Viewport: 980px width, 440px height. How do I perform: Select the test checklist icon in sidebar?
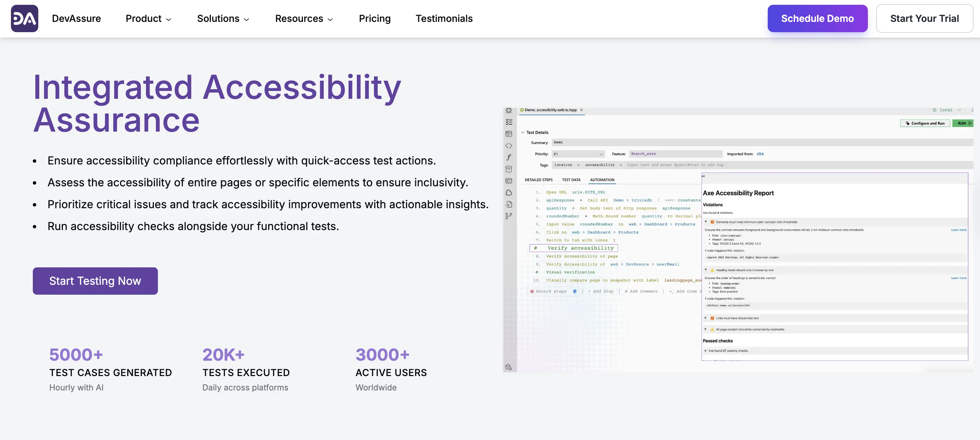tap(509, 122)
